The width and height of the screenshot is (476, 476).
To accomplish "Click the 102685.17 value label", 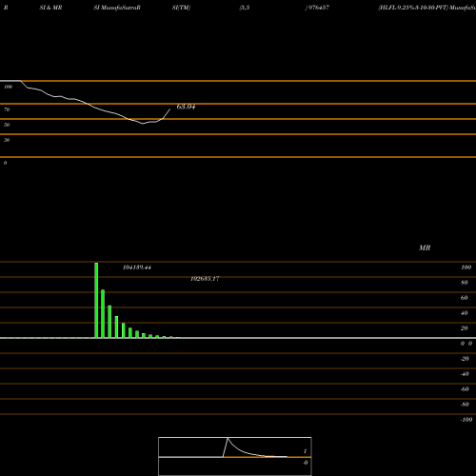I will (205, 279).
